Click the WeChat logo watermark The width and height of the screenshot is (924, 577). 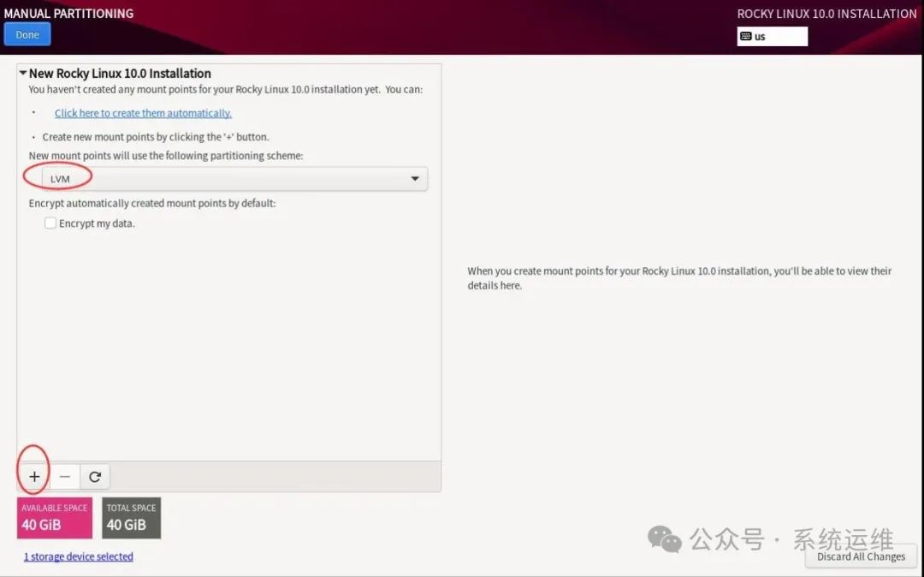point(664,538)
